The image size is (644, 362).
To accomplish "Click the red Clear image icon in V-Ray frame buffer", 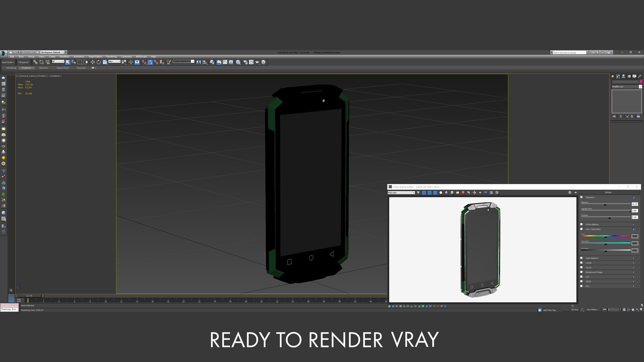I will (x=463, y=193).
